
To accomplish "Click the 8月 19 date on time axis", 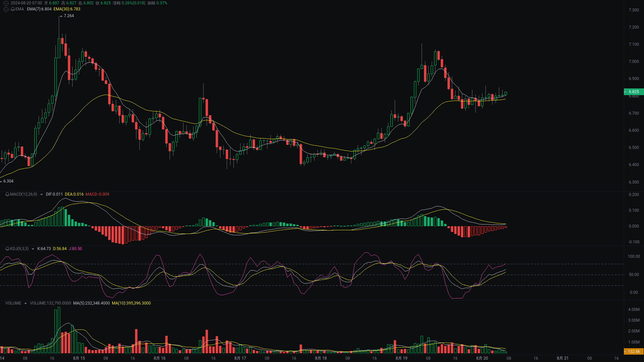I will [x=401, y=358].
